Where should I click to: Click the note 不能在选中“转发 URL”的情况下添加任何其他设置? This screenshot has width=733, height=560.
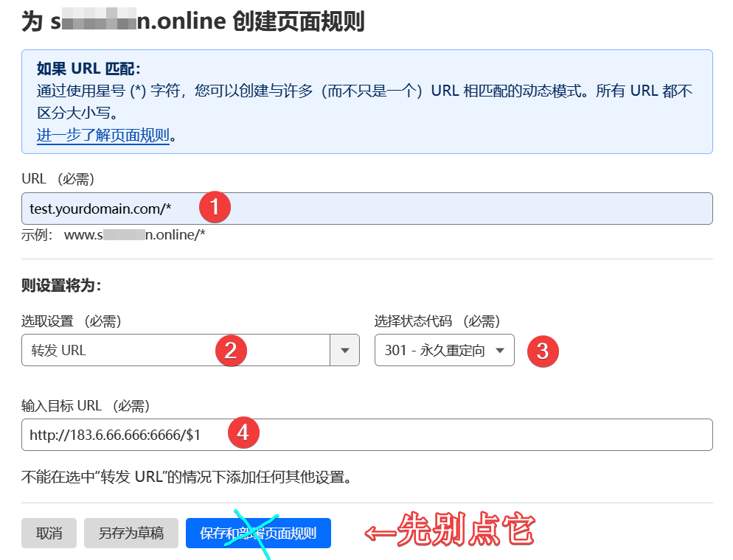pos(186,477)
